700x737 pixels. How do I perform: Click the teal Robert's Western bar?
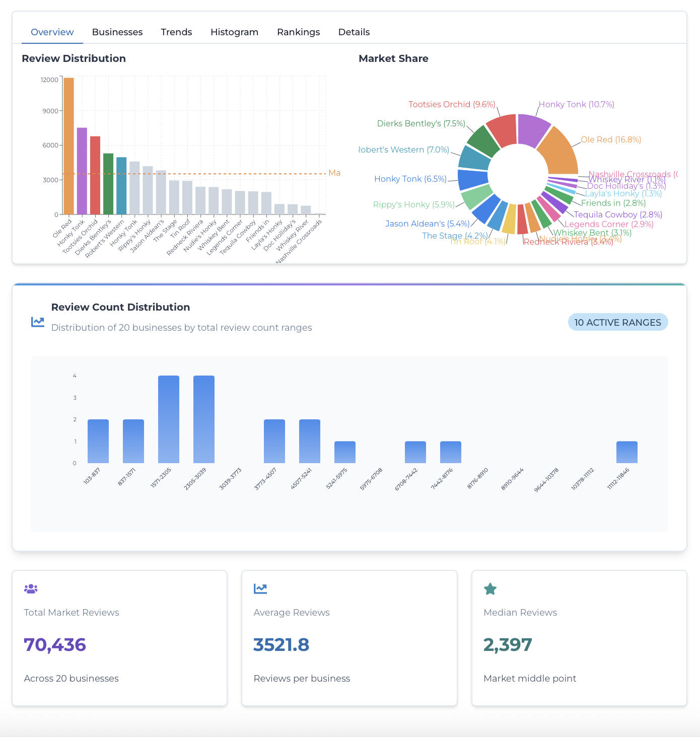pyautogui.click(x=121, y=186)
